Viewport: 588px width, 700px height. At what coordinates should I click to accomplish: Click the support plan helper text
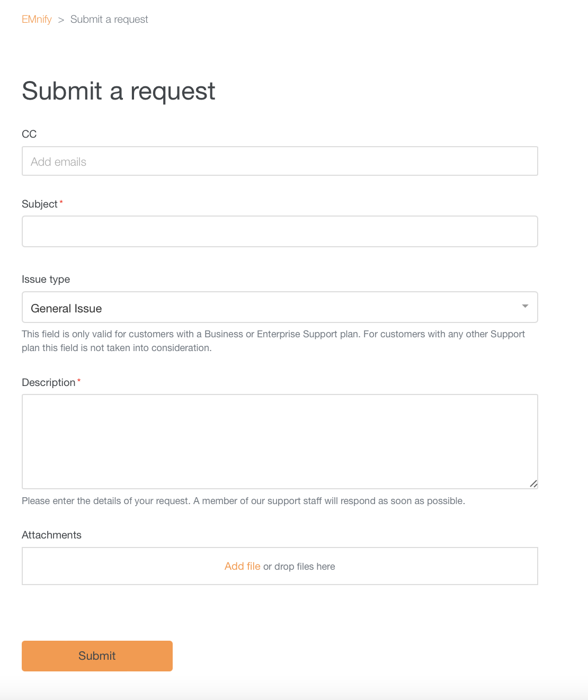(x=273, y=340)
